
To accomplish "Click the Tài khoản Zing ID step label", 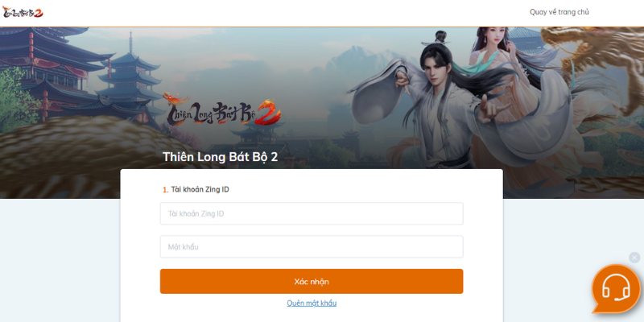I will 200,189.
